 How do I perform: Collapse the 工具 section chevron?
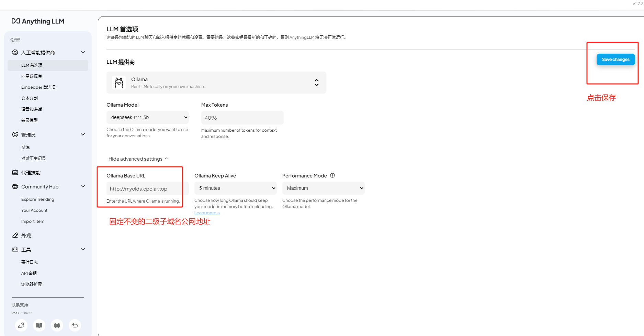click(x=83, y=249)
